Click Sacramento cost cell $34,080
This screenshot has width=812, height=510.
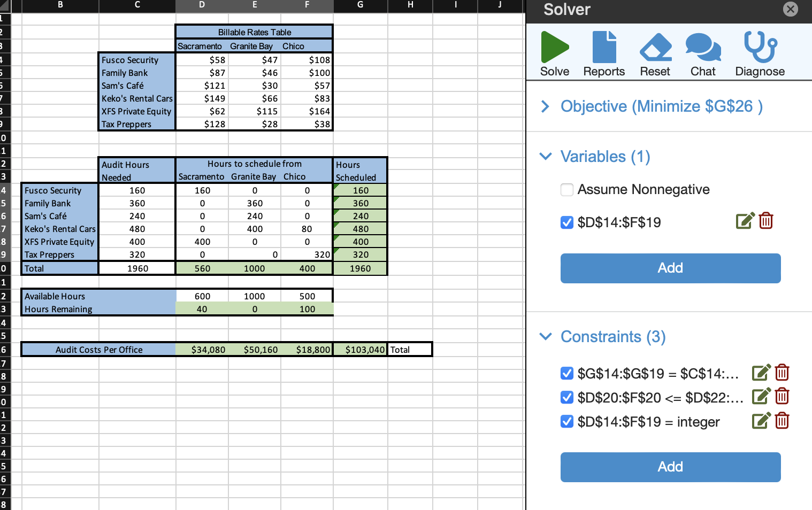point(202,350)
